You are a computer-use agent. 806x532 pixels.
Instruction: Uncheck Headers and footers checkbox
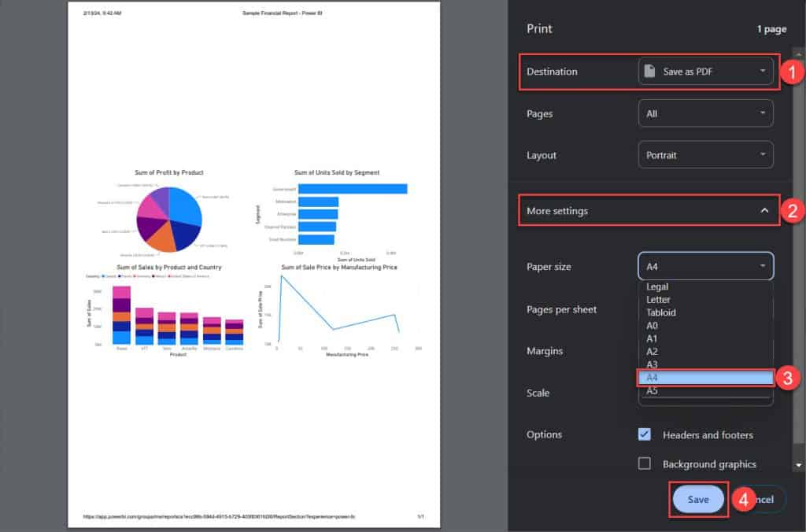[x=644, y=434]
